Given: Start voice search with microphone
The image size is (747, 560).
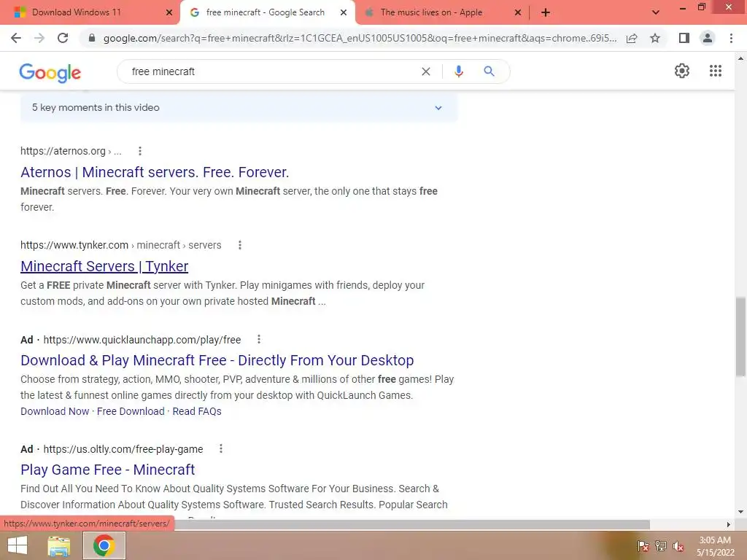Looking at the screenshot, I should click(458, 71).
